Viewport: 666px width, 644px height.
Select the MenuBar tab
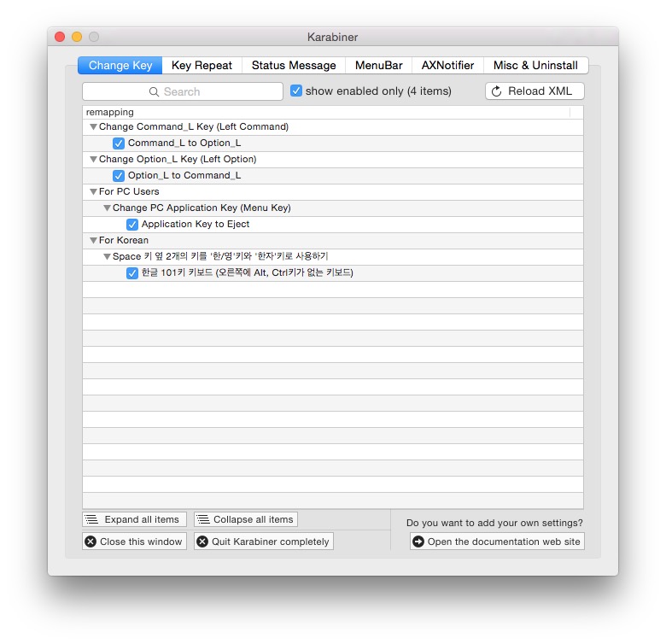(378, 66)
